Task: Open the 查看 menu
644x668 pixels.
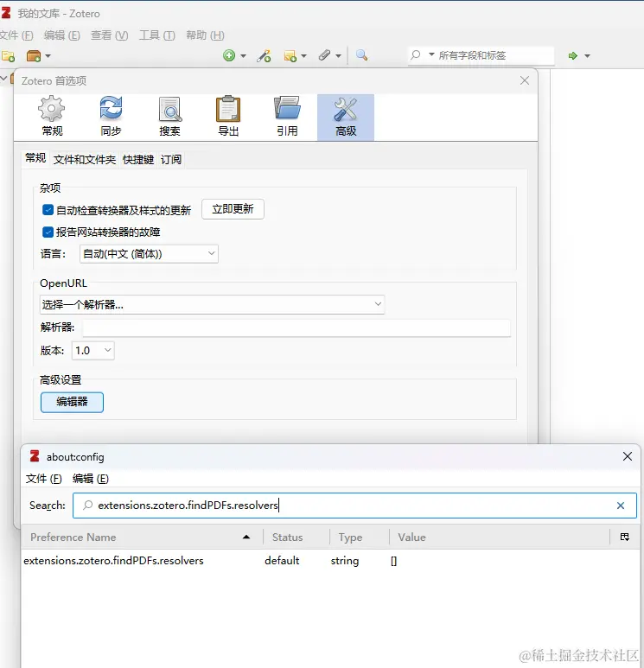Action: coord(109,35)
